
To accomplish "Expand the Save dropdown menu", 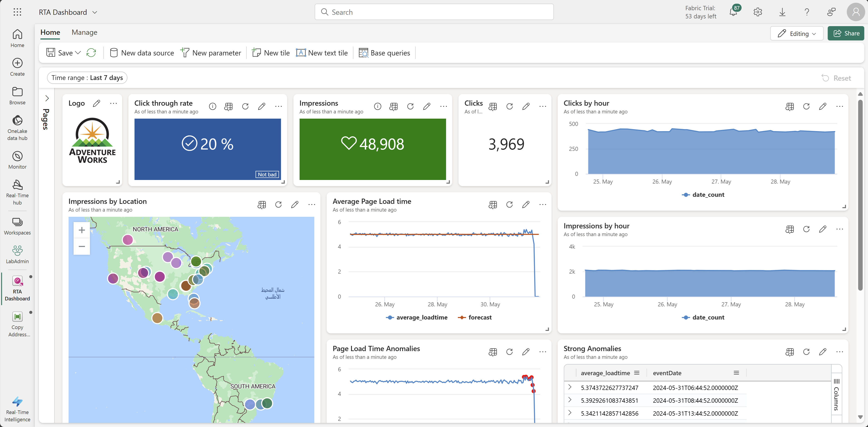I will tap(78, 53).
